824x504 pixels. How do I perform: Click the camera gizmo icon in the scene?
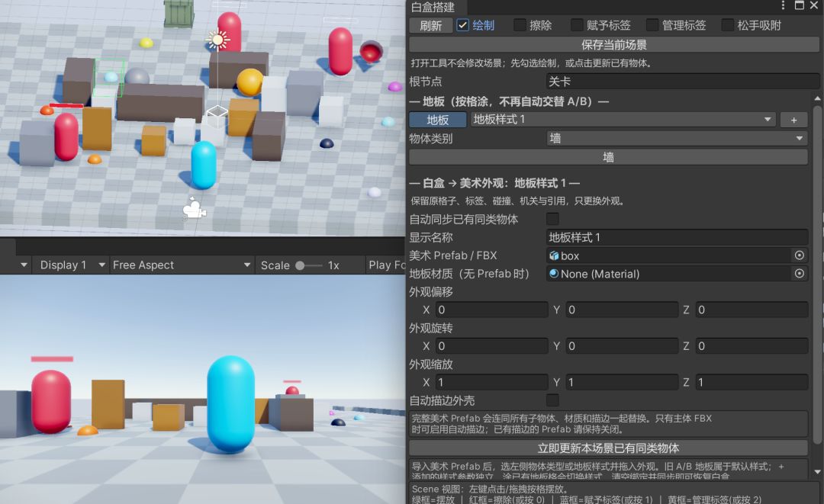pos(193,209)
